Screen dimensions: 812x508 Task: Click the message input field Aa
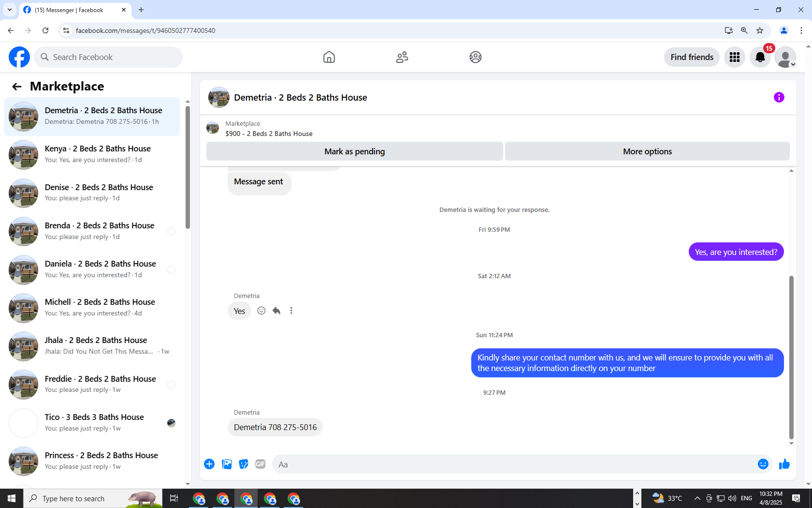point(513,464)
